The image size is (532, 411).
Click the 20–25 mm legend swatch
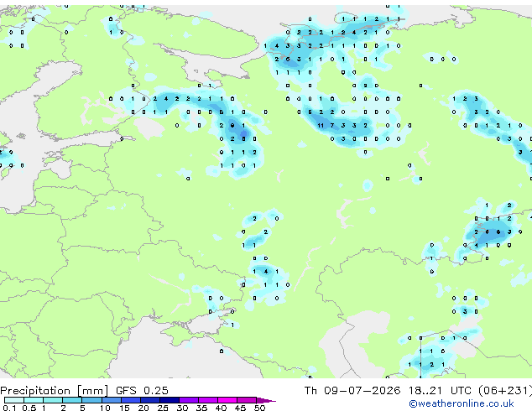pos(149,400)
